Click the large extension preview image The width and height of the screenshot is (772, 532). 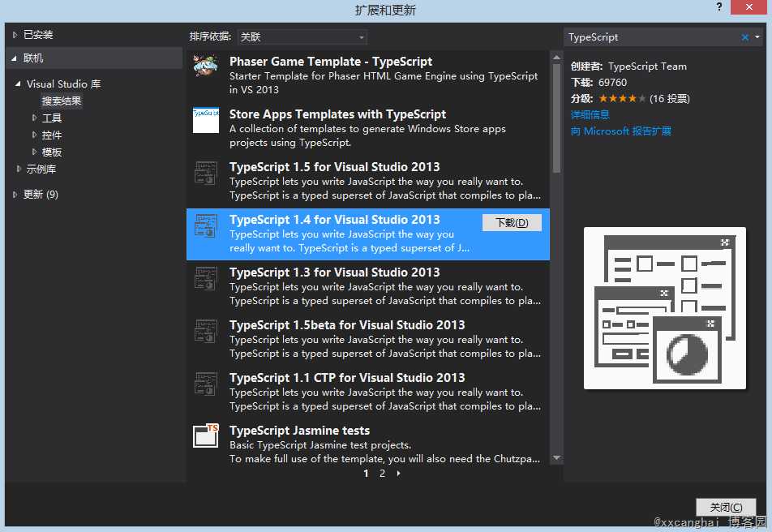point(665,308)
